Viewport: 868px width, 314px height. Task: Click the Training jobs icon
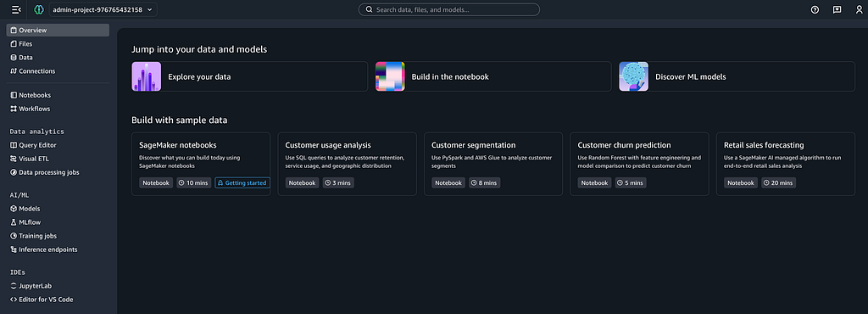(x=14, y=236)
